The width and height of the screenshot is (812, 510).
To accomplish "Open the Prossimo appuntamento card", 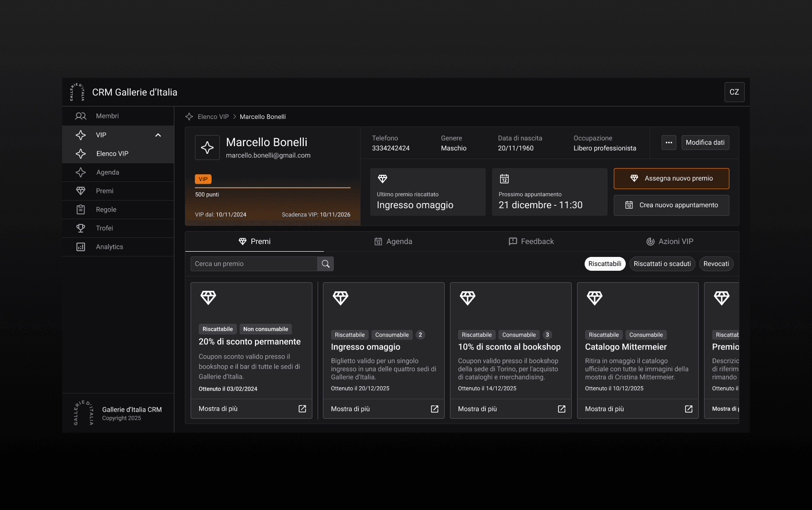I will click(550, 192).
